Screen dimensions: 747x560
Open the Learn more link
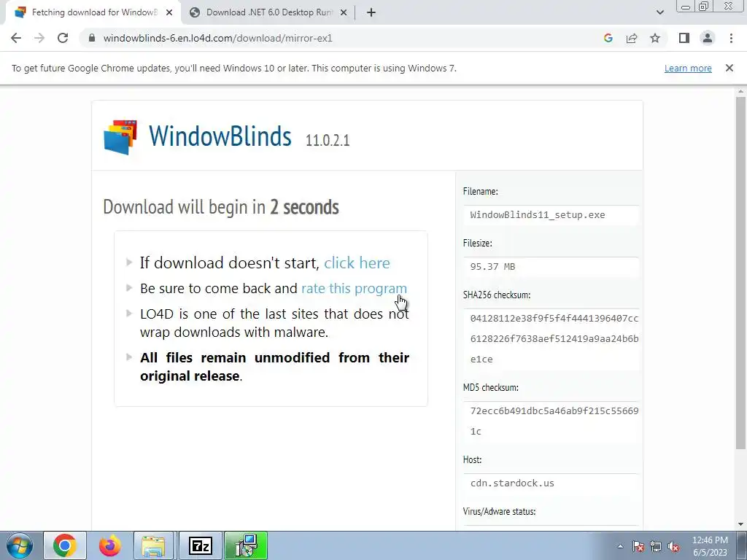point(688,68)
